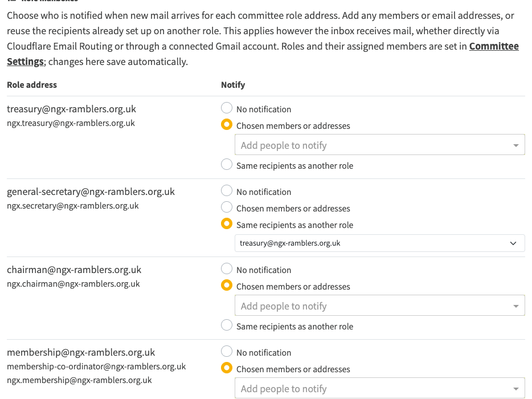Click the chairman Add people to notify field
This screenshot has height=399, width=532.
tap(380, 306)
